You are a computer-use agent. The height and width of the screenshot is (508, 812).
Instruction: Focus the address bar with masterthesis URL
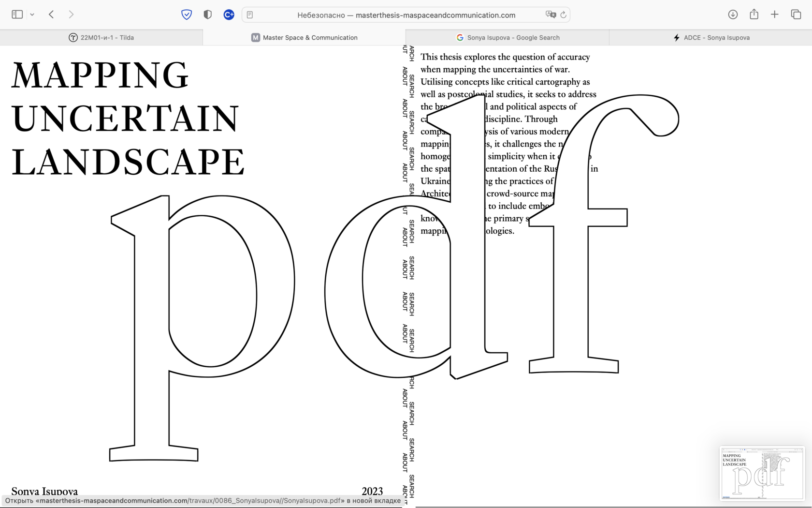(x=406, y=15)
